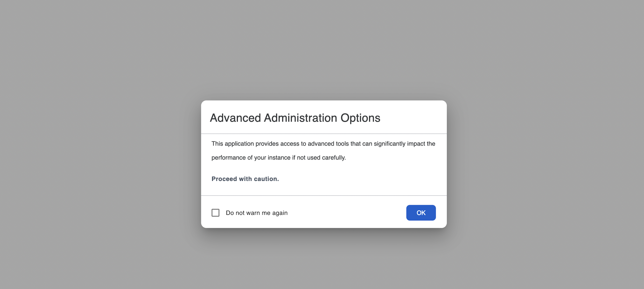Click the warning line starting "This application provides"

(323, 144)
